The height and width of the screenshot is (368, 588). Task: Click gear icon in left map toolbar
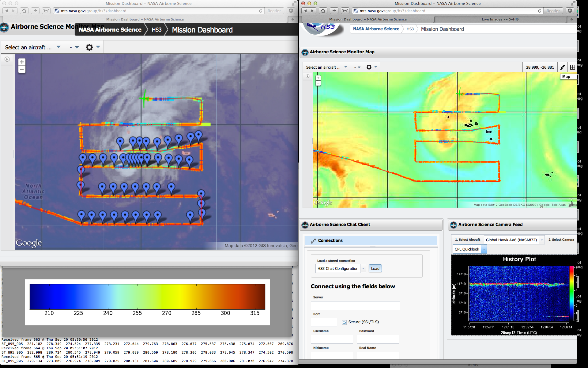point(89,47)
